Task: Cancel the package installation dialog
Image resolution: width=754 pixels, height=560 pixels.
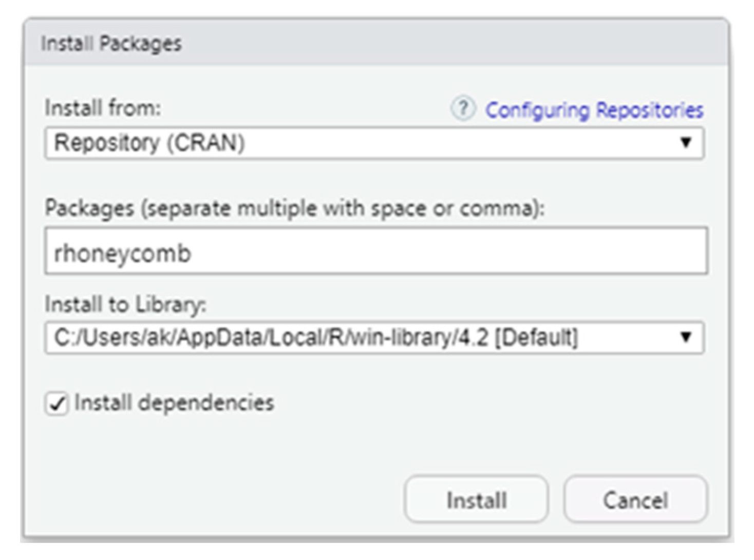Action: [635, 499]
